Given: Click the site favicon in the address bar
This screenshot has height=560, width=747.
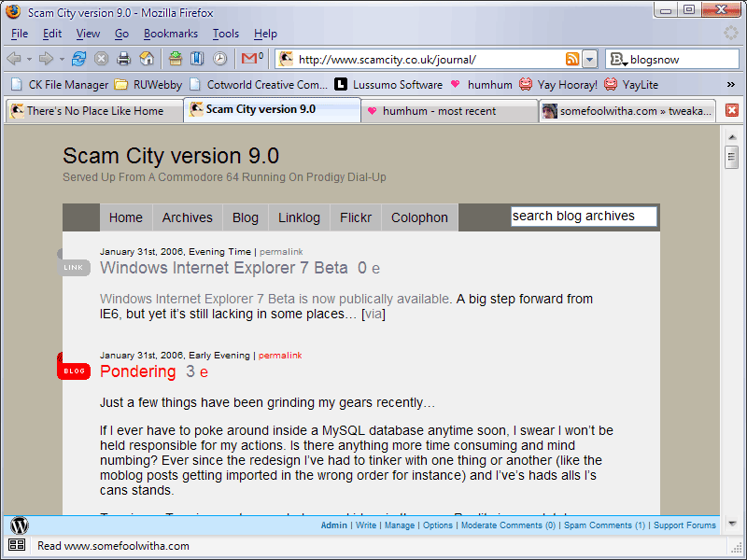Looking at the screenshot, I should pos(286,59).
